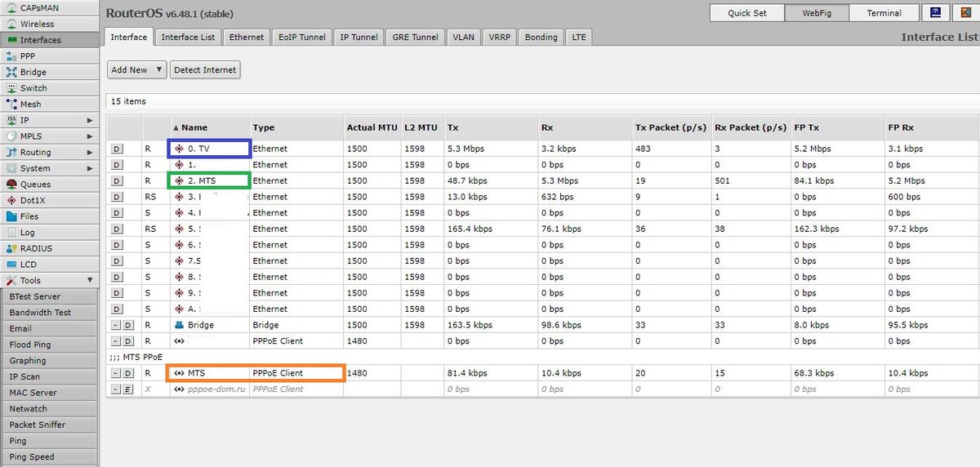The height and width of the screenshot is (467, 980).
Task: Switch to Quick Set mode
Action: tap(746, 13)
